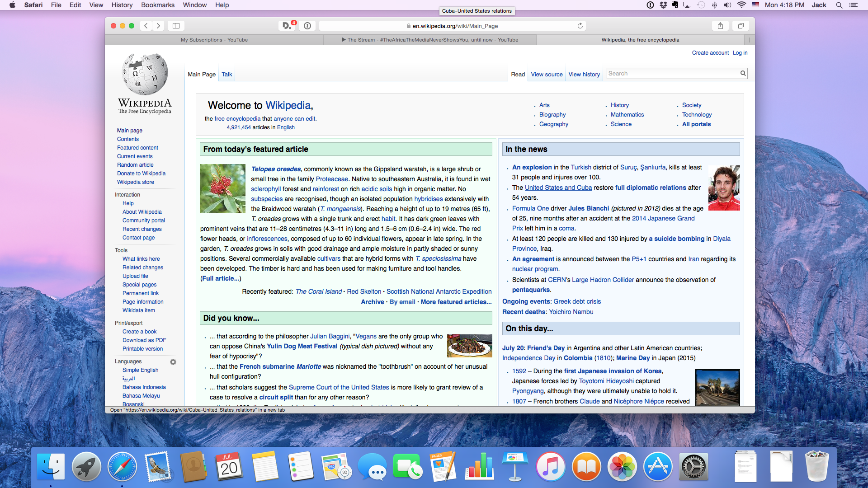Open United States and Cuba news link
Screen dimensions: 868x488
click(x=558, y=188)
